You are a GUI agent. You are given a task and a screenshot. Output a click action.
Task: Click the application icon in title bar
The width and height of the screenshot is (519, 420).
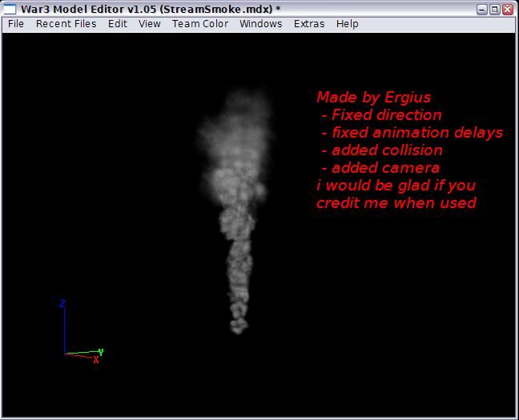tap(10, 9)
